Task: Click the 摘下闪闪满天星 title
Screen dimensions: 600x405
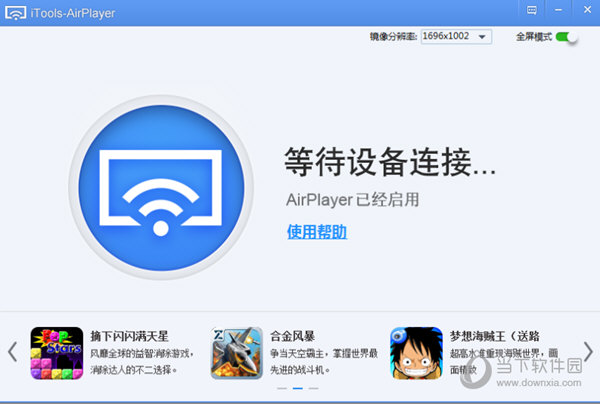Action: tap(129, 336)
